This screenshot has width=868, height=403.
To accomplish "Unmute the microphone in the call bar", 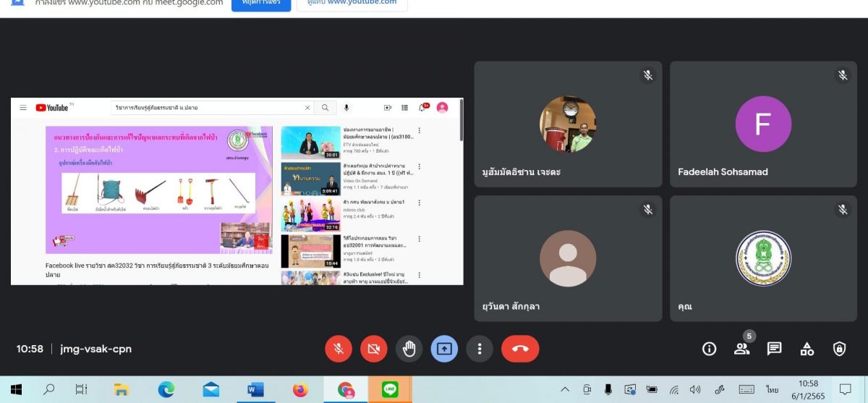I will click(338, 349).
